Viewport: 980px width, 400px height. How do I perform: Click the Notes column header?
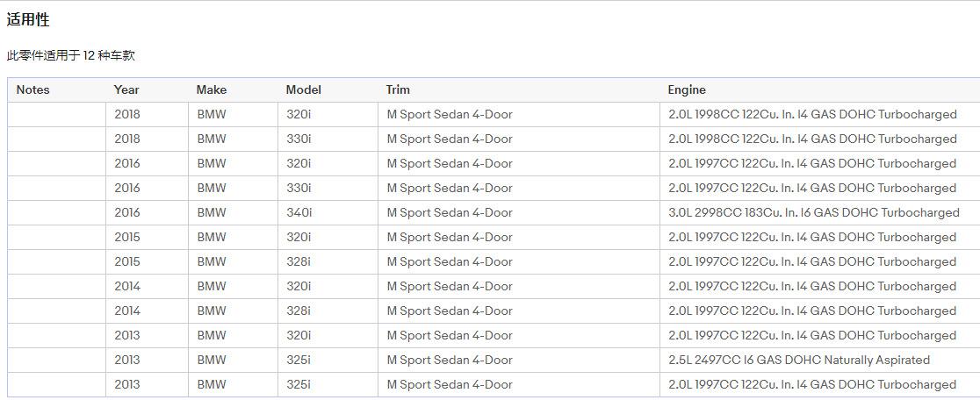pyautogui.click(x=33, y=89)
